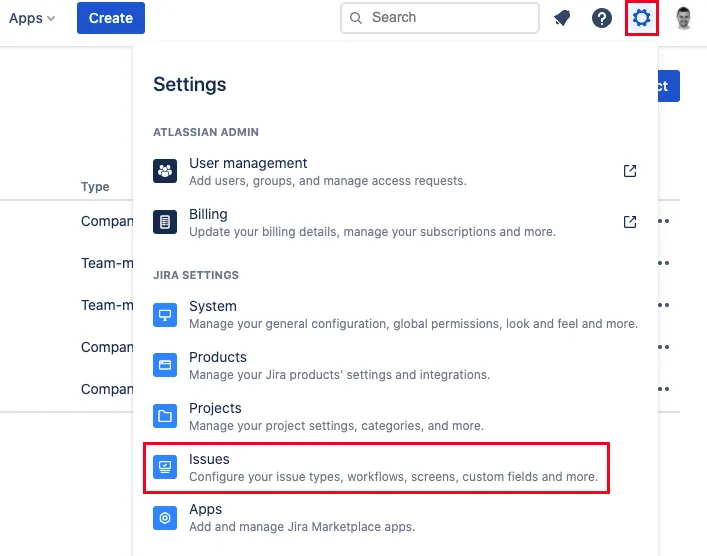Image resolution: width=707 pixels, height=556 pixels.
Task: Open the user profile avatar
Action: 684,18
